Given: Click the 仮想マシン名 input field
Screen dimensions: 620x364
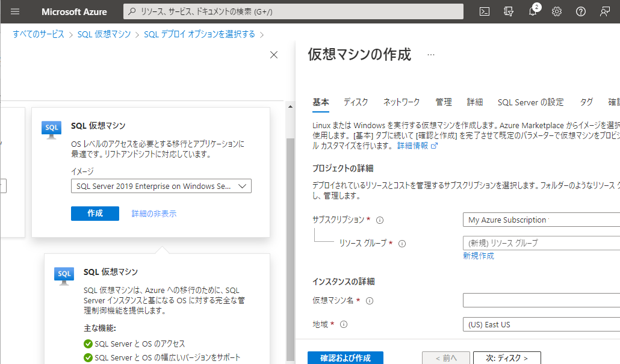Looking at the screenshot, I should click(541, 300).
